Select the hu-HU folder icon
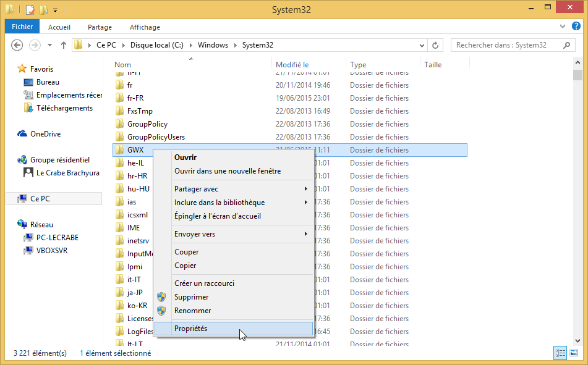This screenshot has width=588, height=365. tap(119, 189)
